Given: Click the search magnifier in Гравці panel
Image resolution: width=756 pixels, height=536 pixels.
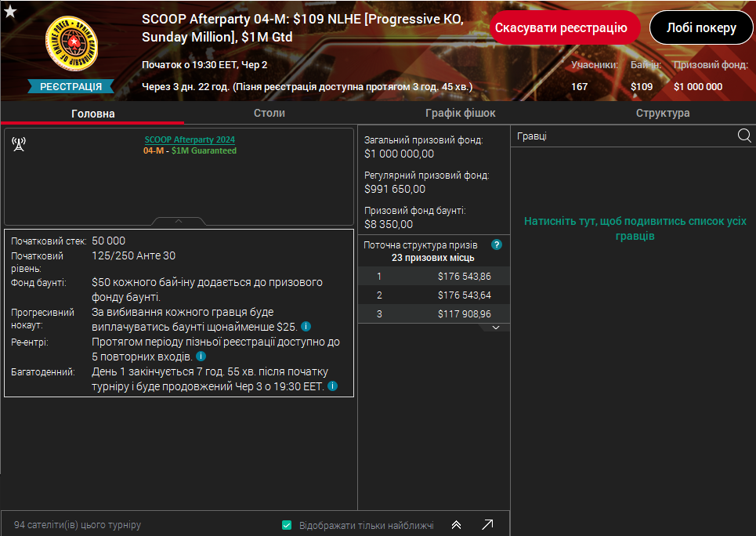Looking at the screenshot, I should (744, 136).
